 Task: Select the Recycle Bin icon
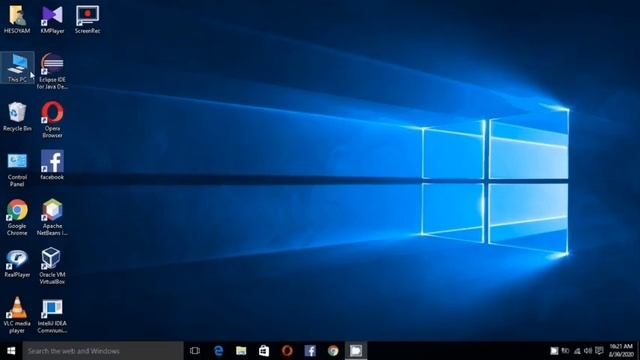click(x=17, y=117)
